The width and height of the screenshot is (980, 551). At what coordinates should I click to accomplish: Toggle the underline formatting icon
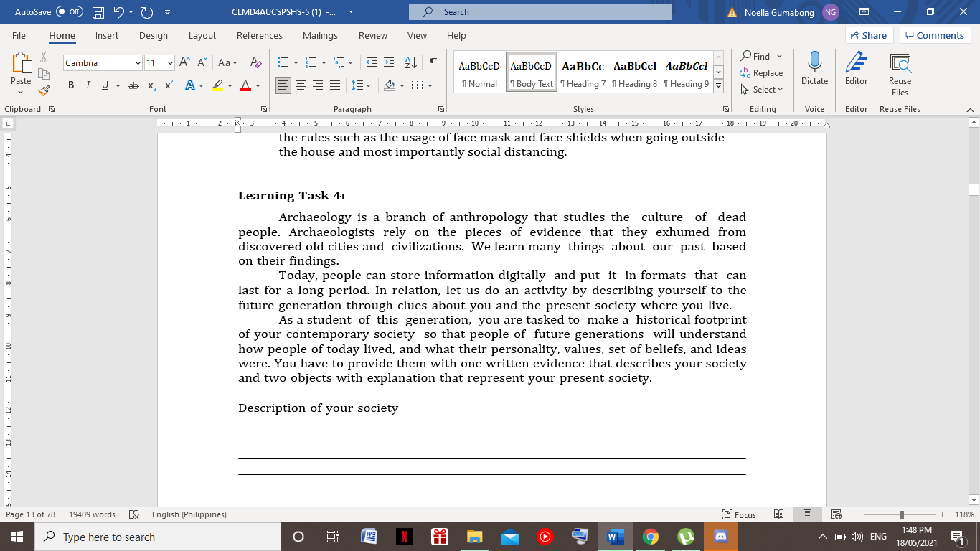point(104,85)
